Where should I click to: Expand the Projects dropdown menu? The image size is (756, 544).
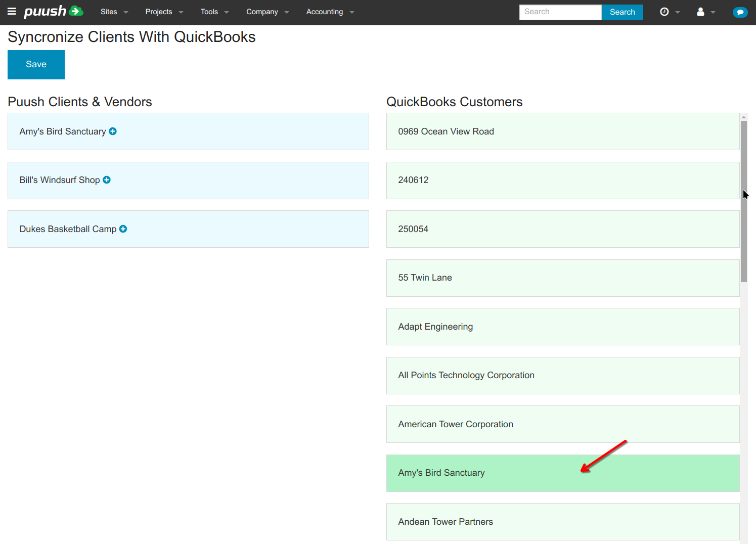164,12
